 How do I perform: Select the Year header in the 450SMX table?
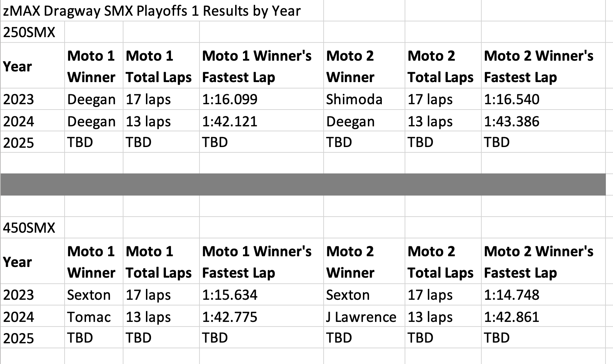(x=17, y=262)
